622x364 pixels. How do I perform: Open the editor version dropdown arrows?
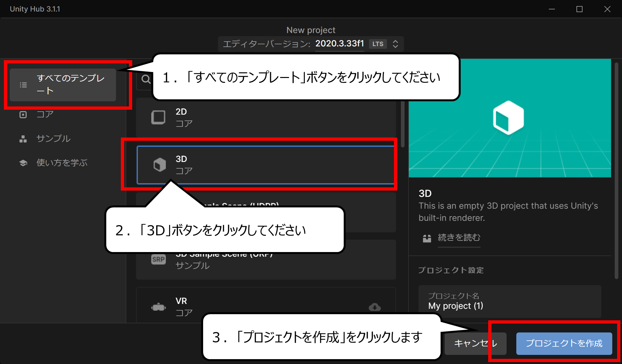[x=395, y=44]
